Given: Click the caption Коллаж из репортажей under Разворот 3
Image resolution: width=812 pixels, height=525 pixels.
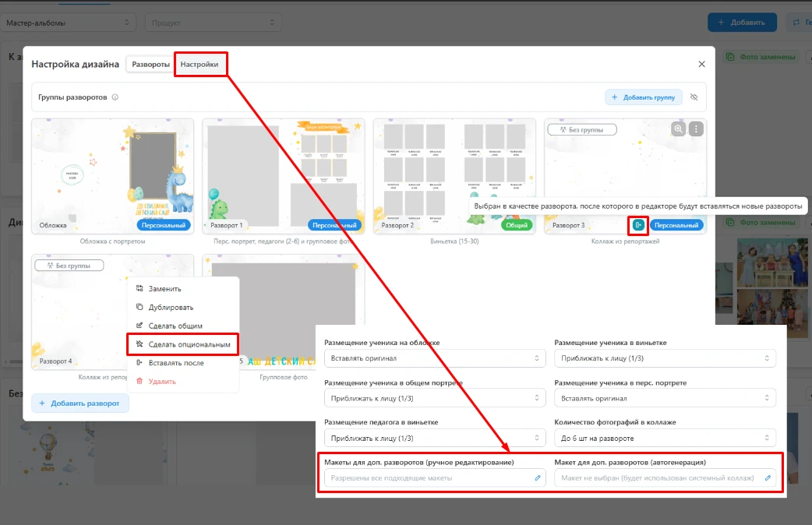Looking at the screenshot, I should tap(625, 241).
